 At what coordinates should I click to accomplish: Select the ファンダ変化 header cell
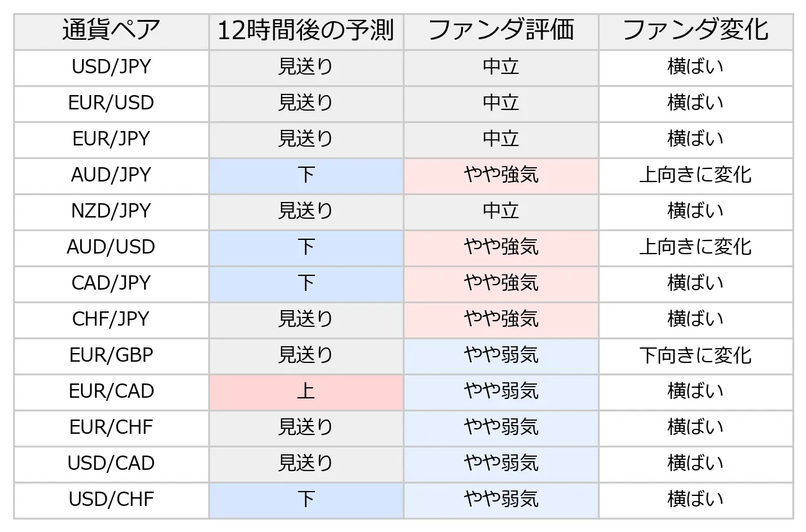click(695, 30)
